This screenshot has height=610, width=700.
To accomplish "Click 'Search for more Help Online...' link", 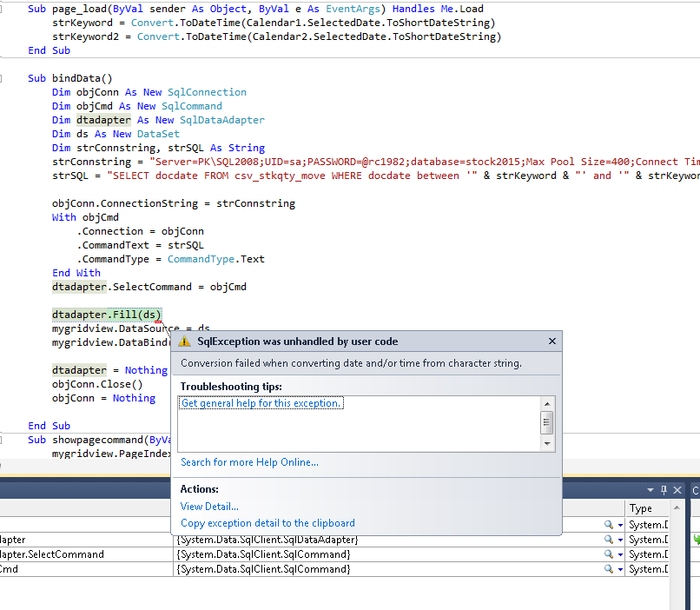I will tap(249, 462).
